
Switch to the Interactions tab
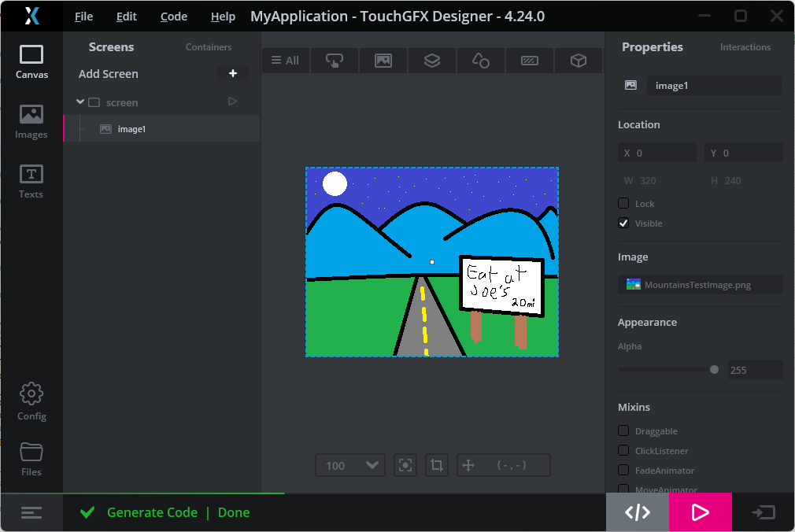[x=745, y=46]
